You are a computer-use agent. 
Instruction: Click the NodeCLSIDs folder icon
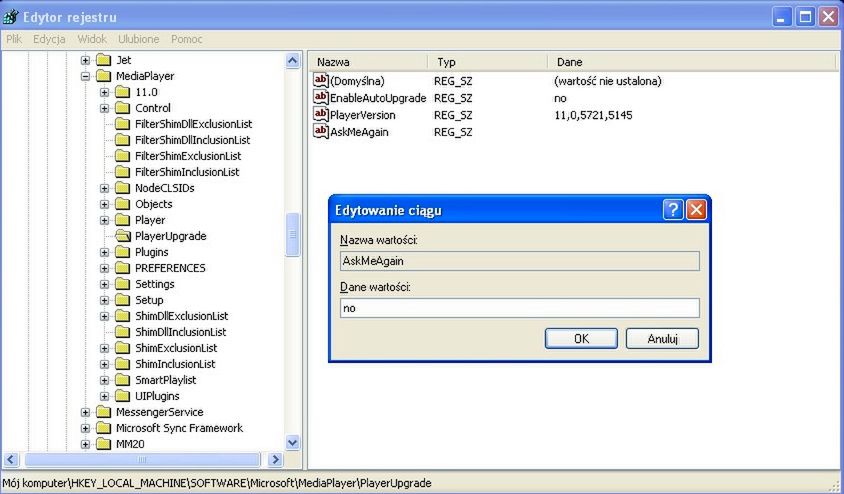point(123,188)
